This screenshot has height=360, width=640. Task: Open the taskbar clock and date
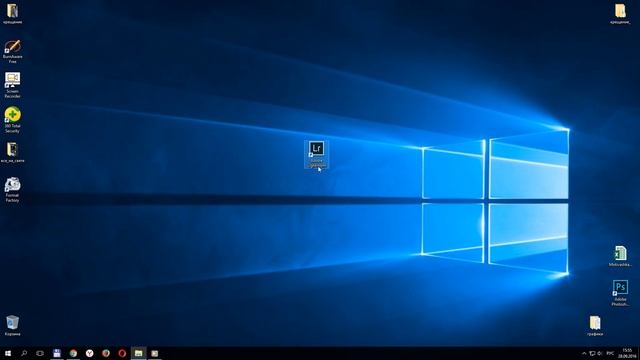click(627, 353)
